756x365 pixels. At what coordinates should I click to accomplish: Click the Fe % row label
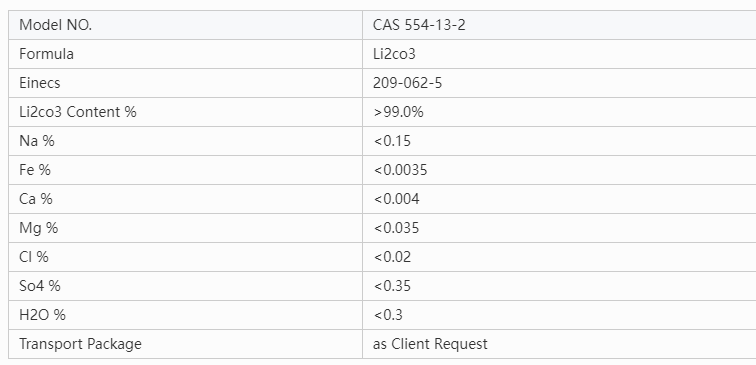(35, 170)
